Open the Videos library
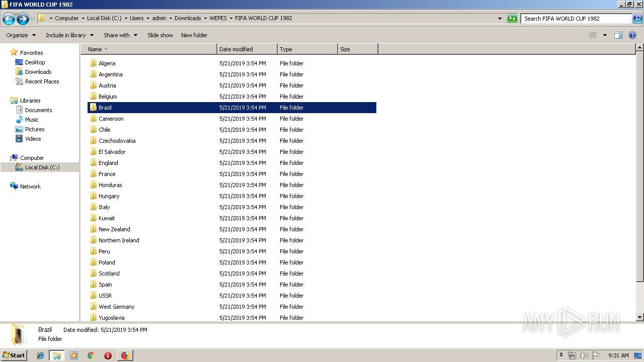This screenshot has width=644, height=362. tap(33, 139)
